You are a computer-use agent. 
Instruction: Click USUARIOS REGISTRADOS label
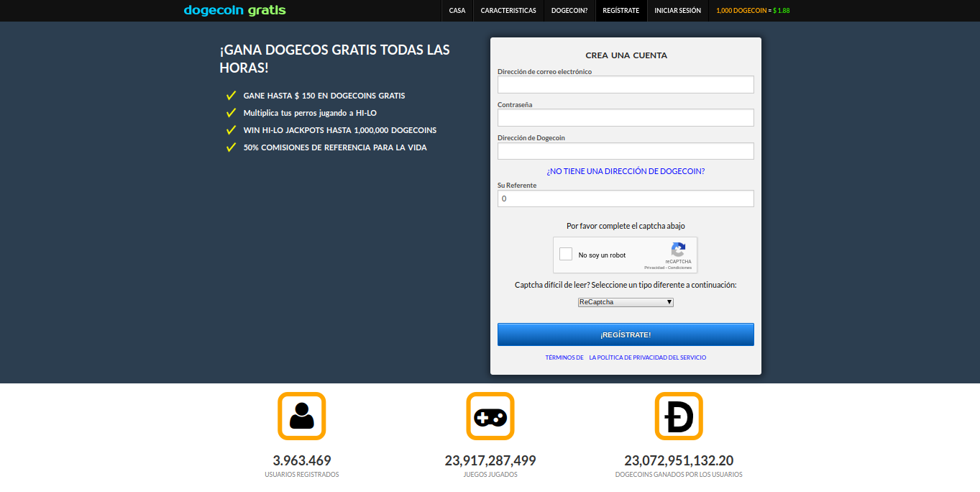tap(302, 475)
